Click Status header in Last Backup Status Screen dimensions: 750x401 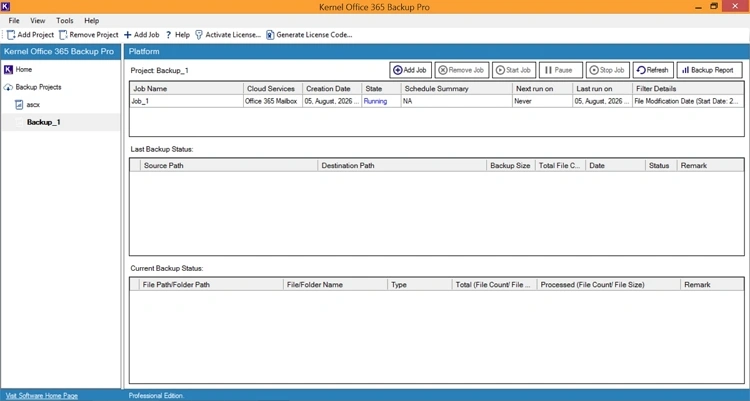tap(661, 166)
